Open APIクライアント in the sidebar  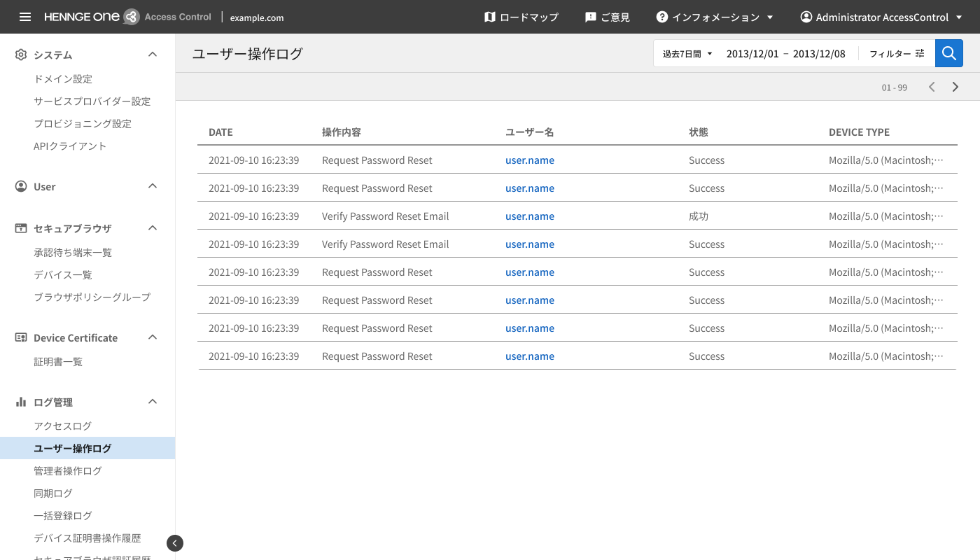(70, 146)
